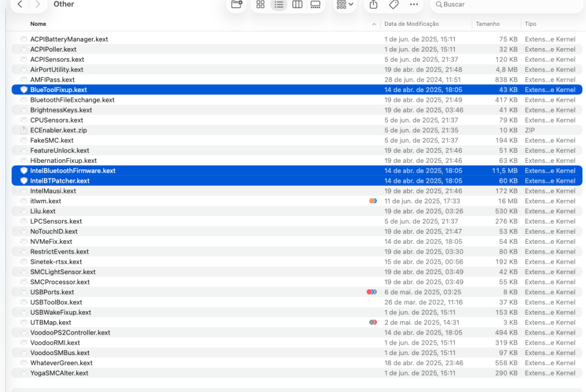Open the tag editing icon

pyautogui.click(x=394, y=5)
